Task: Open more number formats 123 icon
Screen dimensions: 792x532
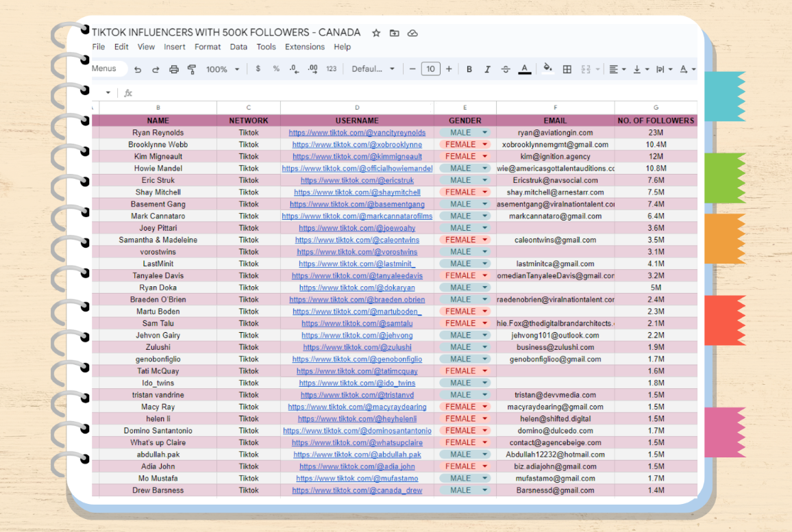Action: pyautogui.click(x=332, y=69)
